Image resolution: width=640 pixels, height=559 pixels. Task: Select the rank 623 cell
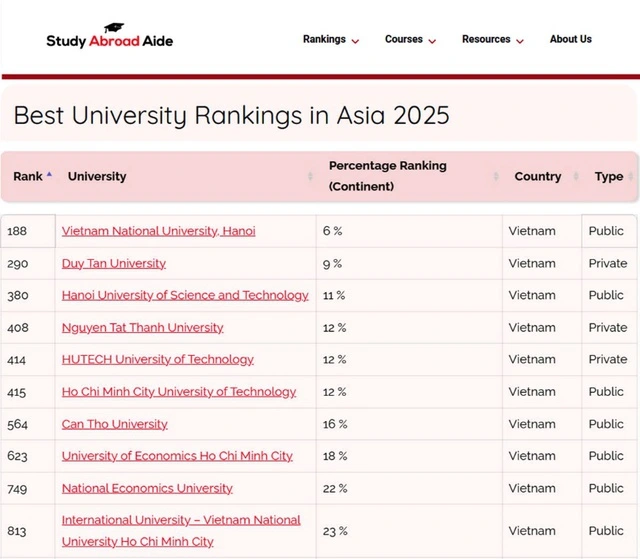tap(28, 456)
